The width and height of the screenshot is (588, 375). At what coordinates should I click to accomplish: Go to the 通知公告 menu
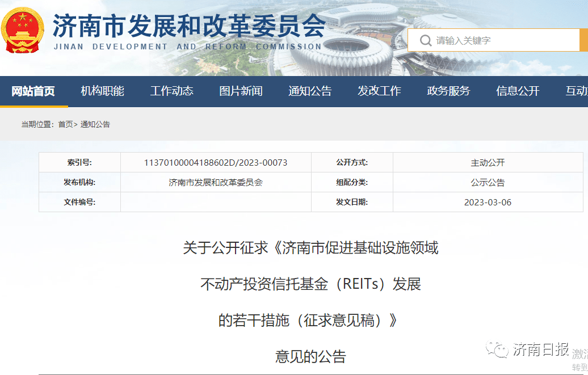[x=310, y=91]
